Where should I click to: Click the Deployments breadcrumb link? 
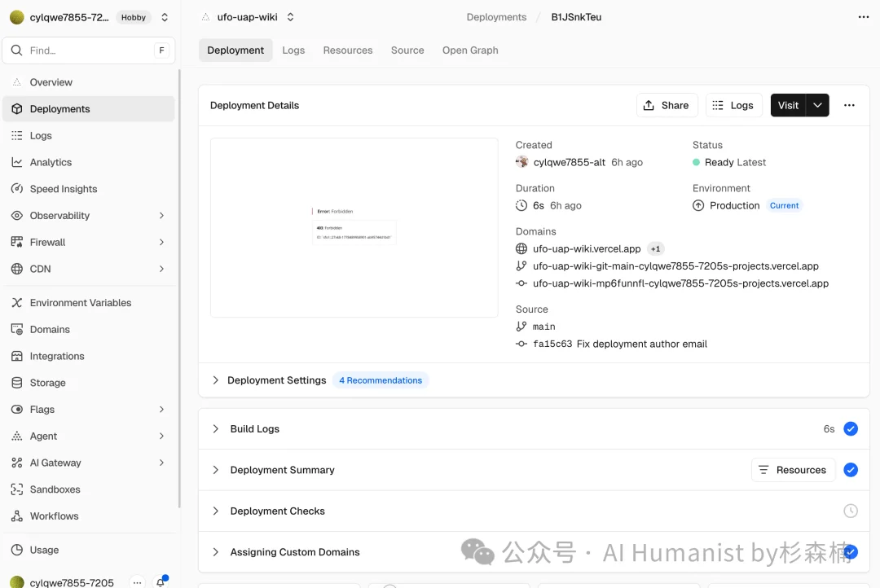click(497, 17)
